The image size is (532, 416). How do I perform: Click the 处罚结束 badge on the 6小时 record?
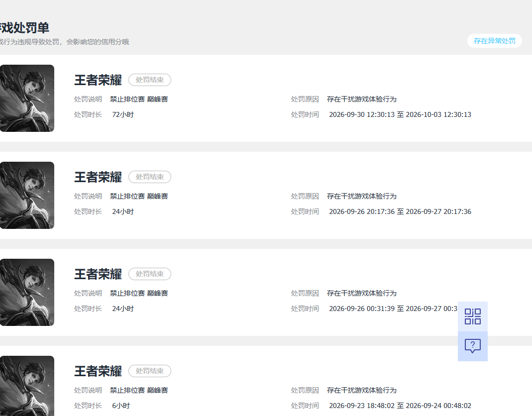tap(150, 371)
